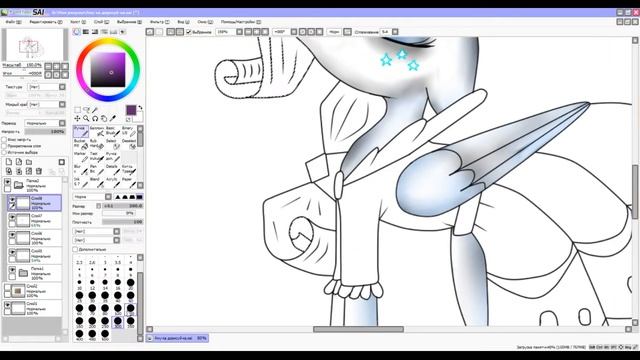
Task: Select the Ручка pen brush
Action: 81,131
